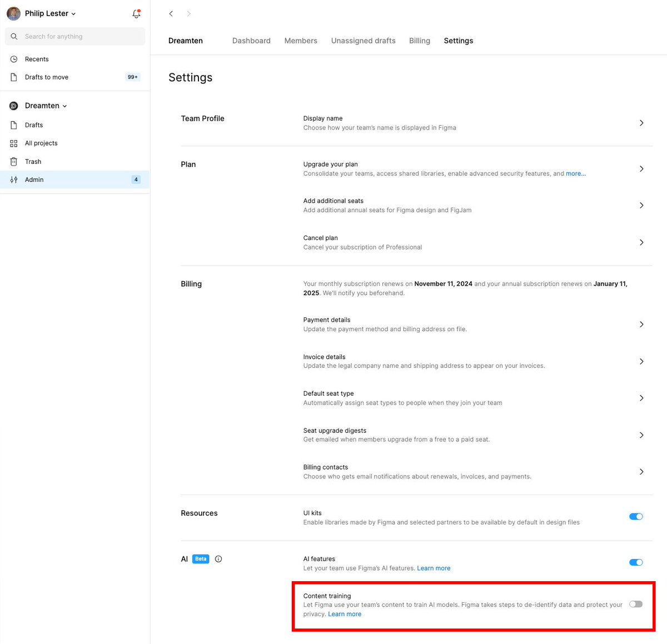Open Add additional seats chevron
The width and height of the screenshot is (667, 644).
pyautogui.click(x=641, y=206)
